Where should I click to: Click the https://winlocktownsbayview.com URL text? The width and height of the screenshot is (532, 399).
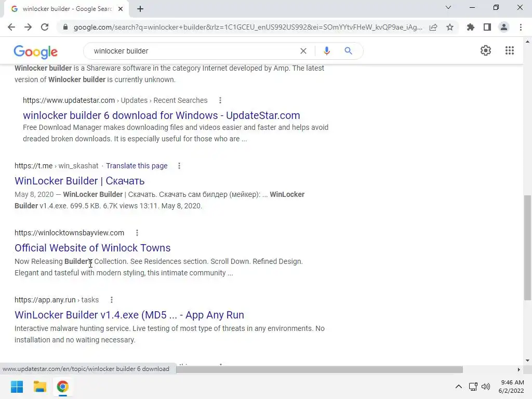69,233
